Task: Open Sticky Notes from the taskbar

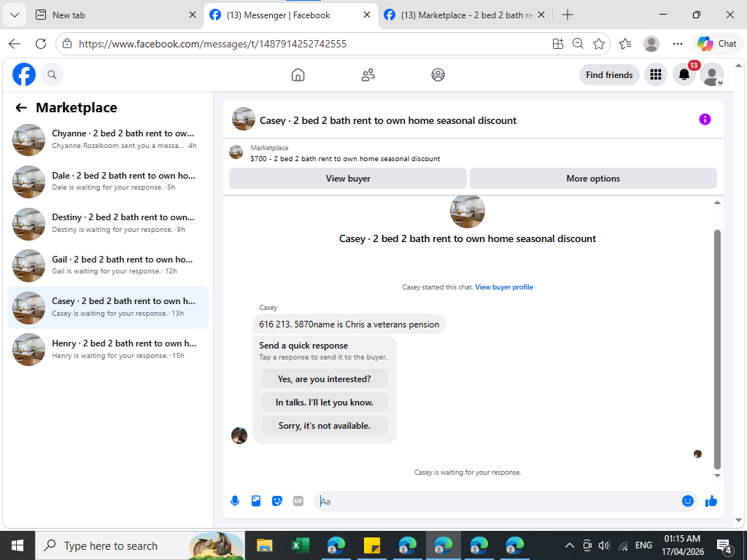Action: click(371, 545)
